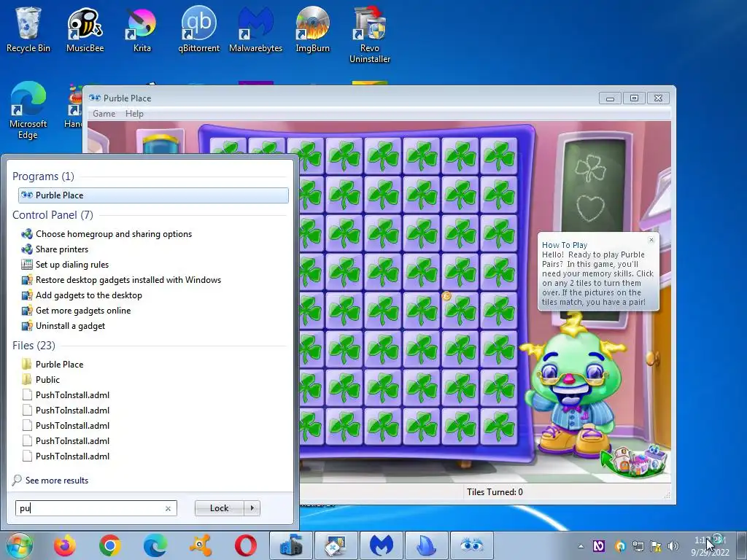Switch to the monitor-icon taskbar window

click(x=336, y=545)
